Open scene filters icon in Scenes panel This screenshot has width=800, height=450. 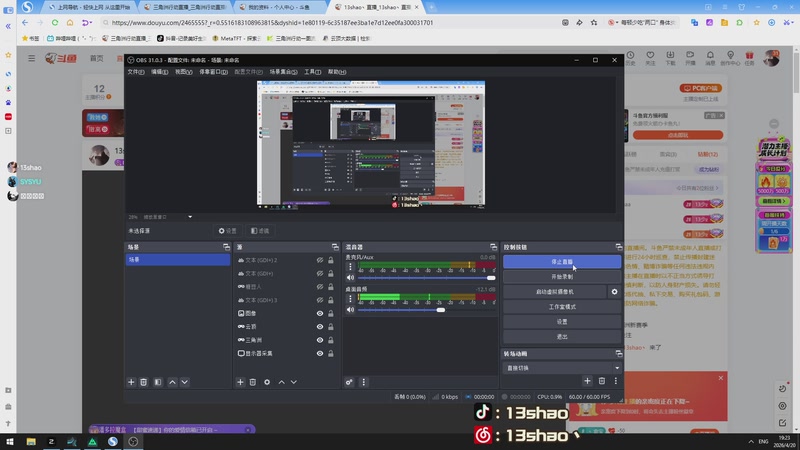pyautogui.click(x=158, y=382)
